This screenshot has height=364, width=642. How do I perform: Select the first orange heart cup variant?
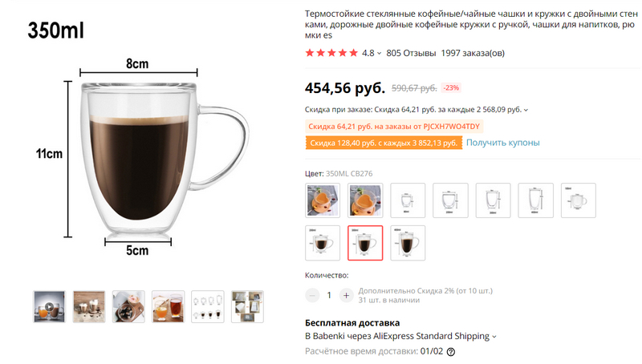(x=323, y=200)
